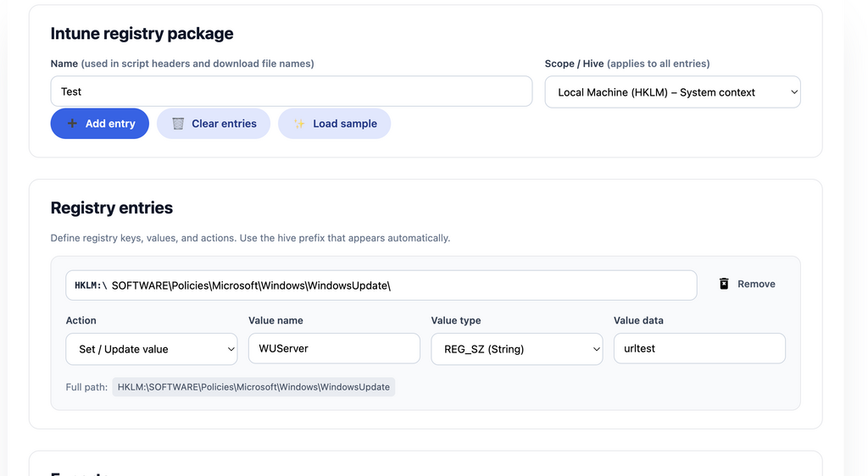Click the chevron arrow on the Action selector
The height and width of the screenshot is (476, 868).
(x=231, y=349)
